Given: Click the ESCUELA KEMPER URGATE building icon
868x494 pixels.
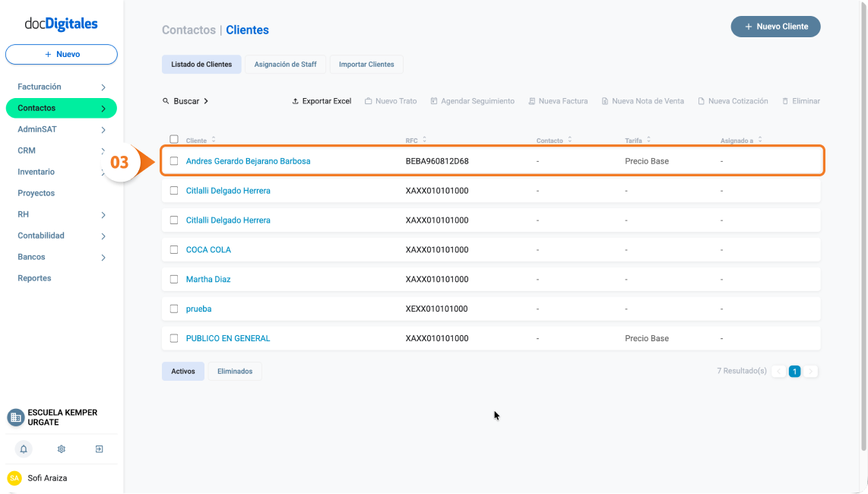Looking at the screenshot, I should pyautogui.click(x=15, y=417).
